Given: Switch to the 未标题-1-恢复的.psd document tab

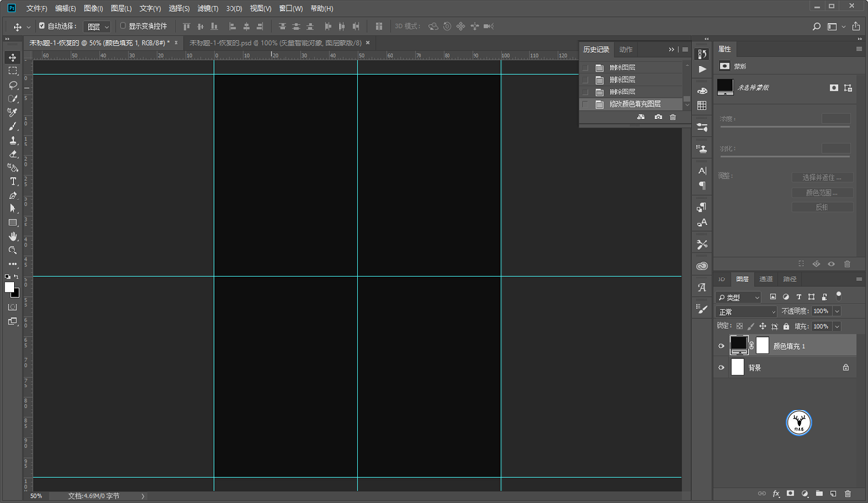Looking at the screenshot, I should tap(274, 43).
